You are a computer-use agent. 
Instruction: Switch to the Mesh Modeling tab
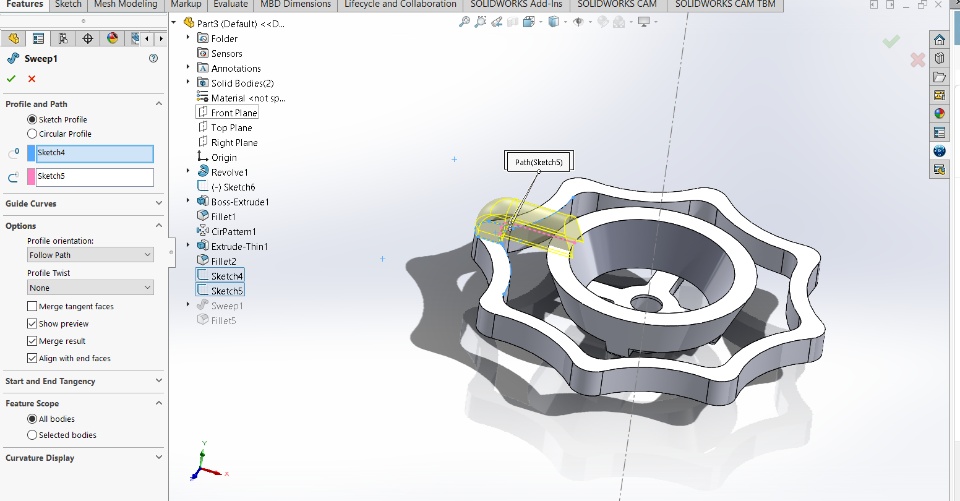[x=126, y=4]
